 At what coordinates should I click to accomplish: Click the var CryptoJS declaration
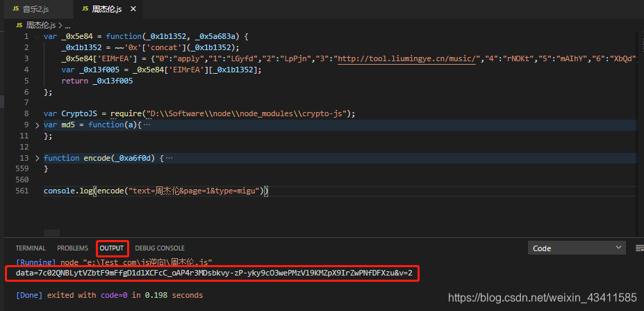[199, 113]
